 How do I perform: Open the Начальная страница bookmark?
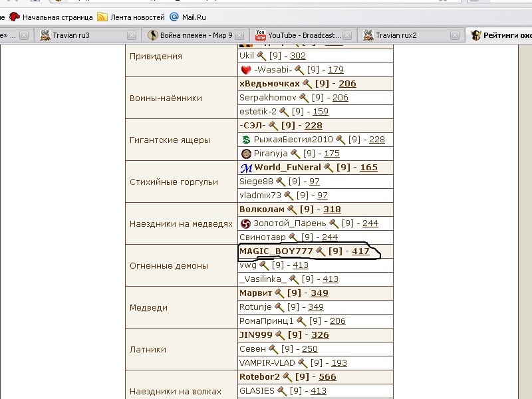tap(51, 17)
